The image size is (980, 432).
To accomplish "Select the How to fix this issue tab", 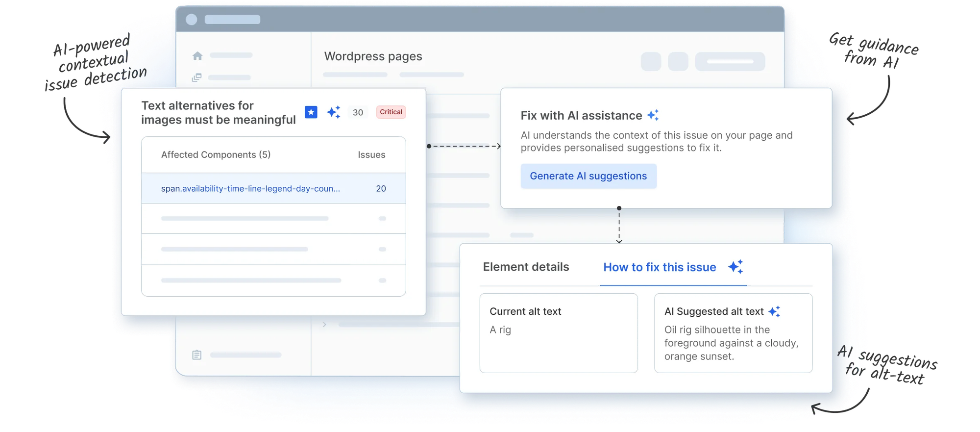I will pos(660,267).
